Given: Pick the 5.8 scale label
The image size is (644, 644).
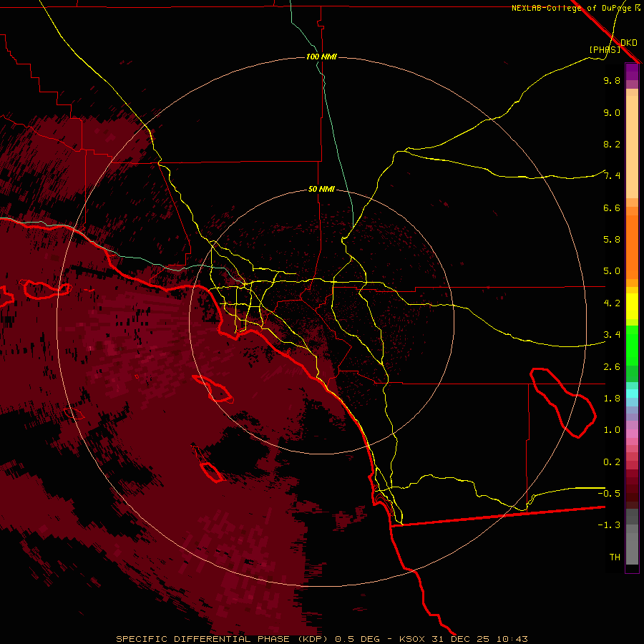Looking at the screenshot, I should coord(612,240).
